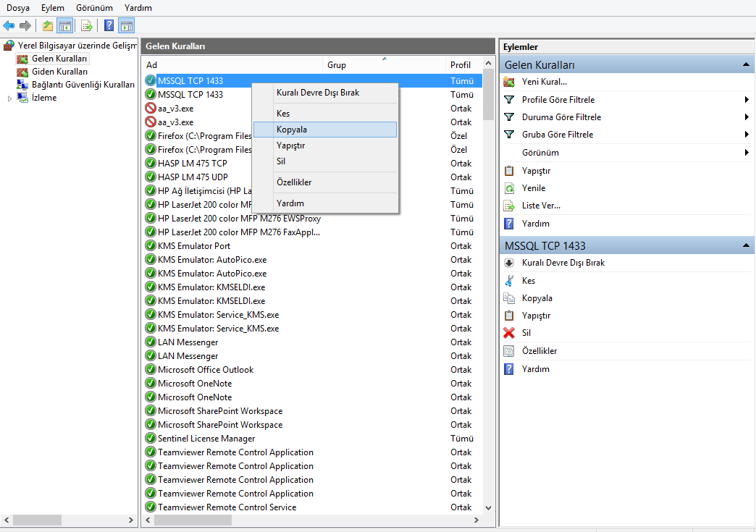Image resolution: width=756 pixels, height=532 pixels.
Task: Click the Up One Level folder icon
Action: tap(48, 26)
